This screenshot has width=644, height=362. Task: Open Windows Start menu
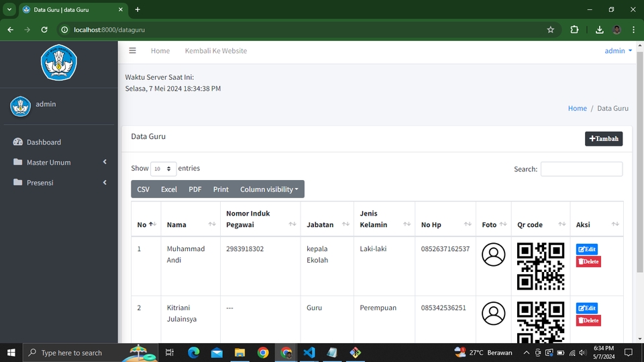click(x=11, y=353)
